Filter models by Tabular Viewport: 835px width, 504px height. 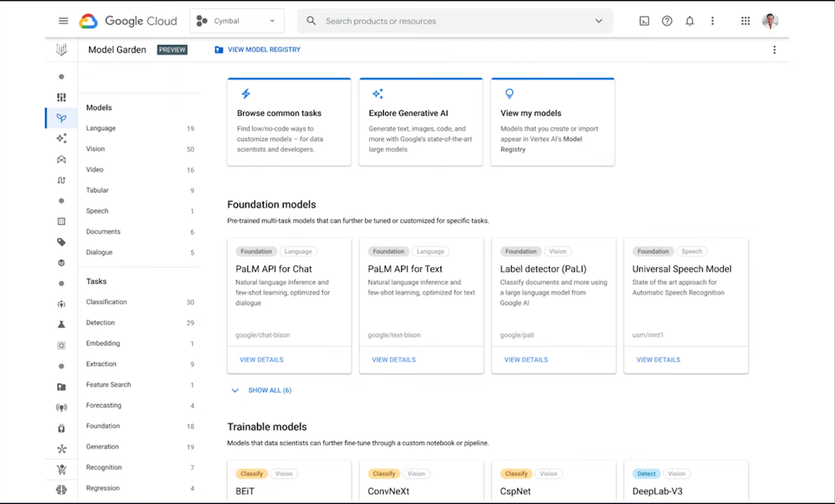click(140, 190)
